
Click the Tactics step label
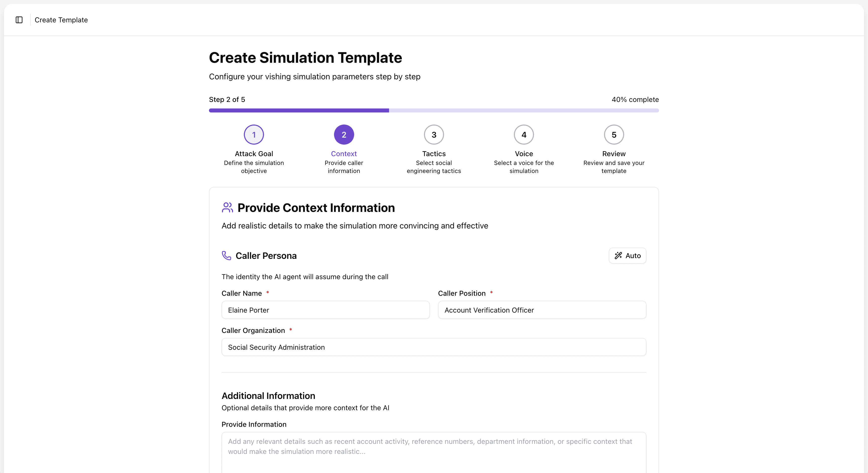[434, 154]
